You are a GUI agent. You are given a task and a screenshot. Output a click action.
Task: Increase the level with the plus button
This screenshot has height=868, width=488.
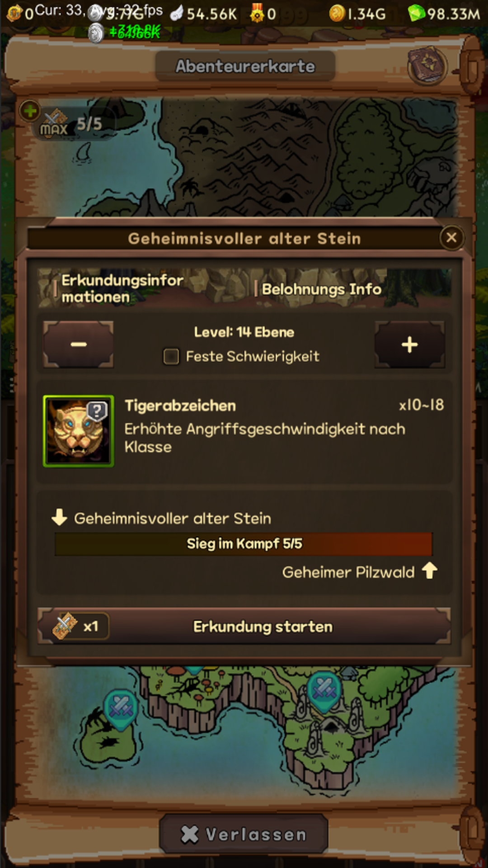(x=409, y=344)
